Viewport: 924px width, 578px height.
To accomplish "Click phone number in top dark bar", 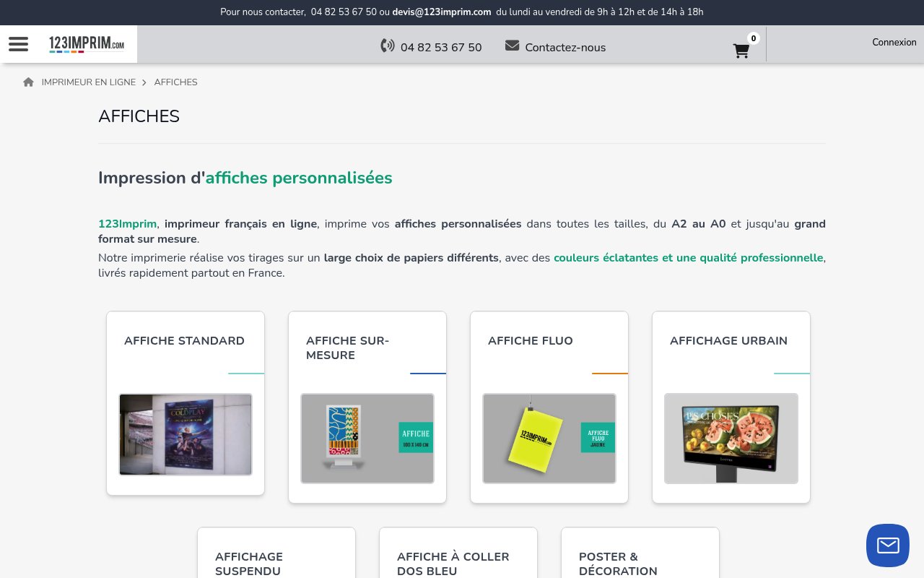I will click(344, 12).
